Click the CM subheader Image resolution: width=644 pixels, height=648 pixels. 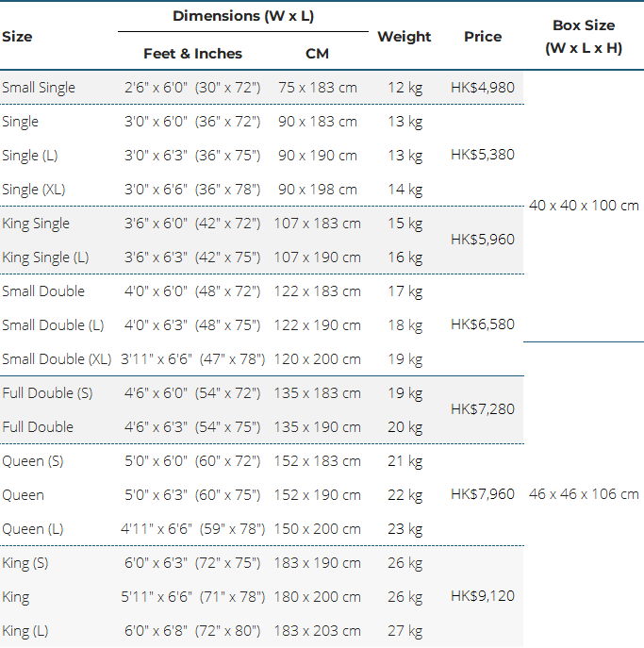click(317, 54)
